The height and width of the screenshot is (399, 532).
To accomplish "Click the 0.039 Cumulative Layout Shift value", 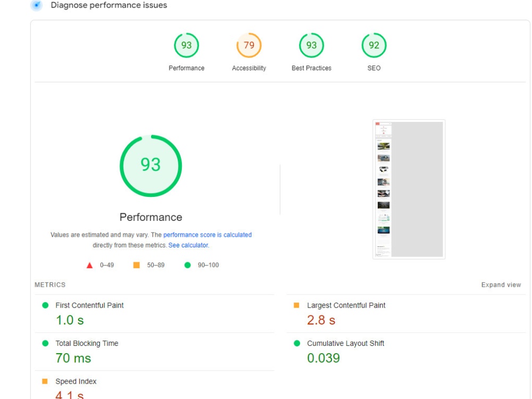I will (323, 358).
